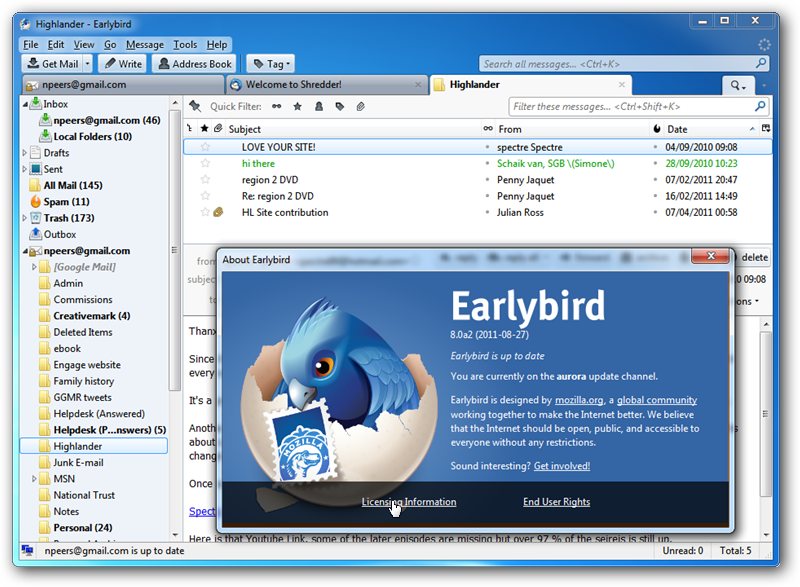Click the read status glasses column header
The height and width of the screenshot is (587, 800).
click(x=488, y=129)
